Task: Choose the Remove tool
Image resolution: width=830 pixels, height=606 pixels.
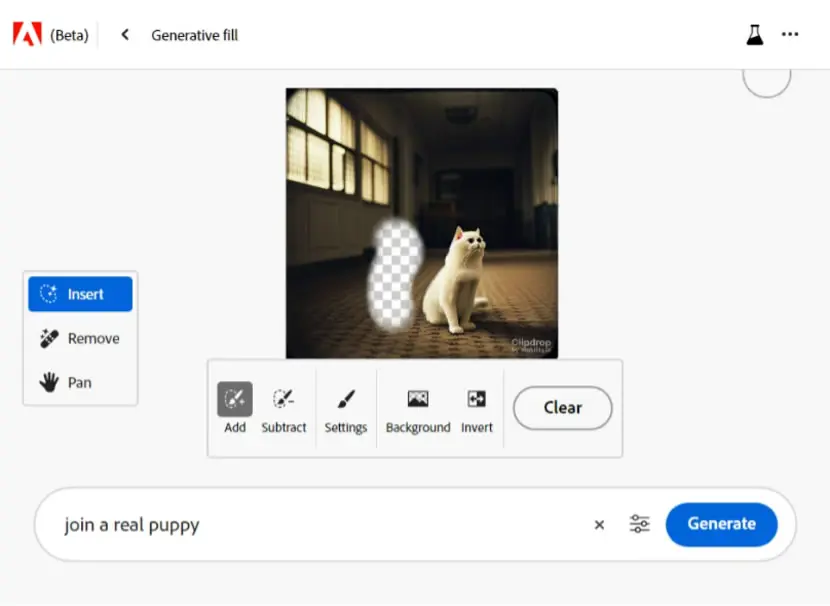Action: 80,339
